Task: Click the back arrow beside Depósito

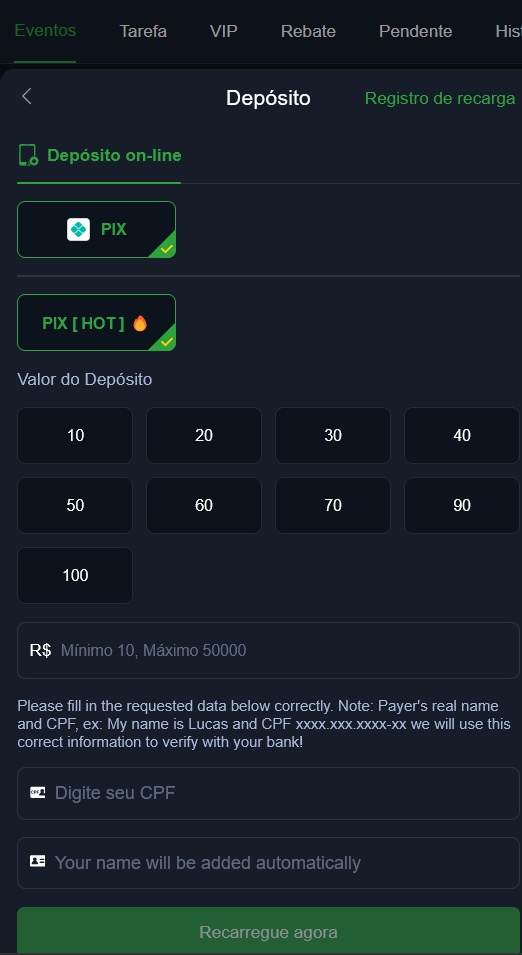Action: [x=26, y=96]
